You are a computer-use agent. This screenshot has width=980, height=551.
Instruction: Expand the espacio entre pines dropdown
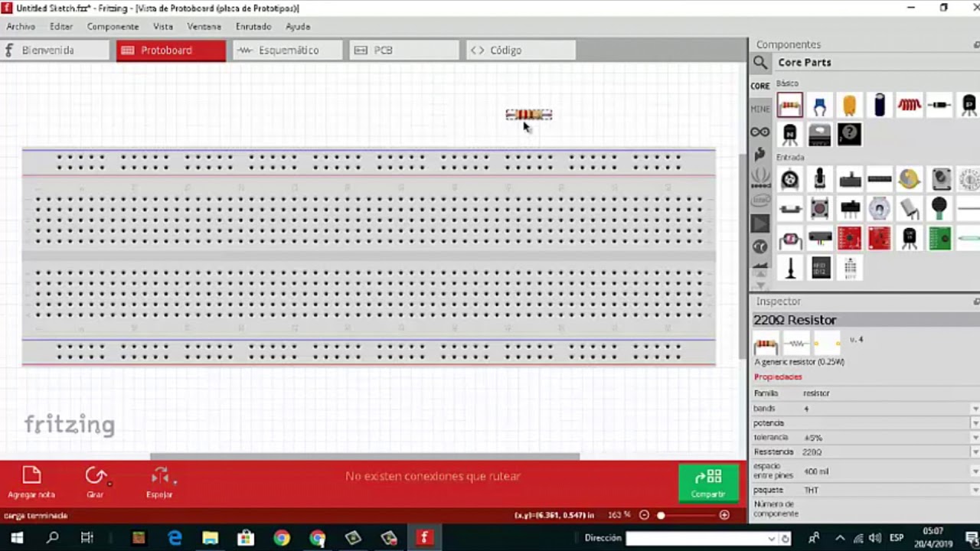coord(975,471)
